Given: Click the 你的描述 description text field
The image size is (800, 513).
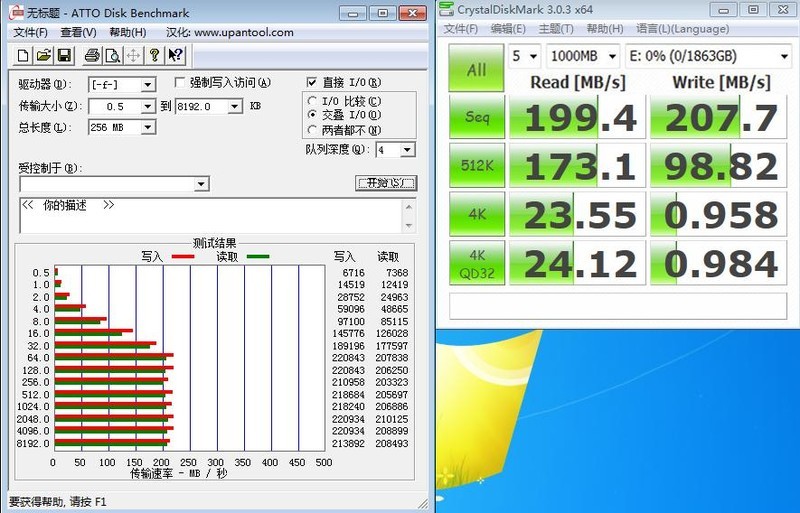Looking at the screenshot, I should pos(210,215).
